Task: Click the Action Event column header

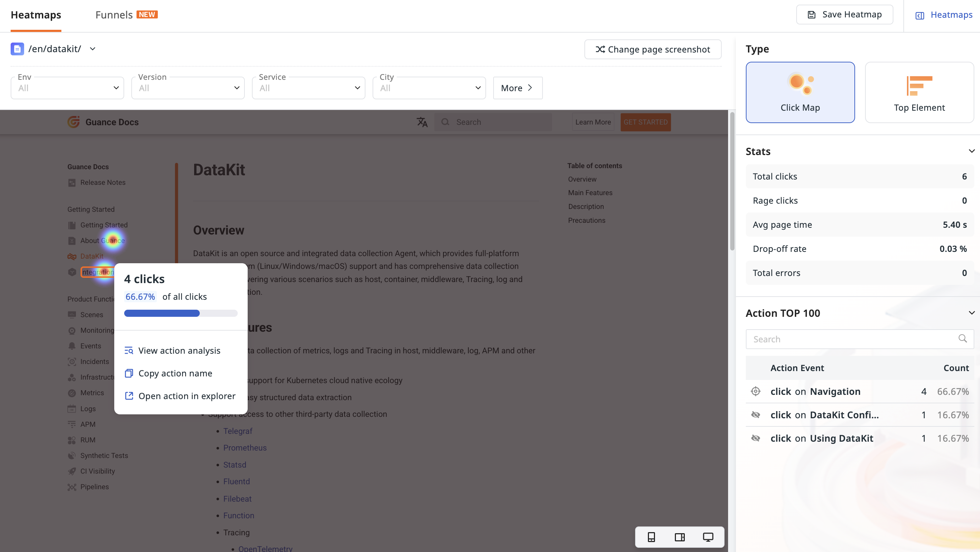Action: pos(797,368)
